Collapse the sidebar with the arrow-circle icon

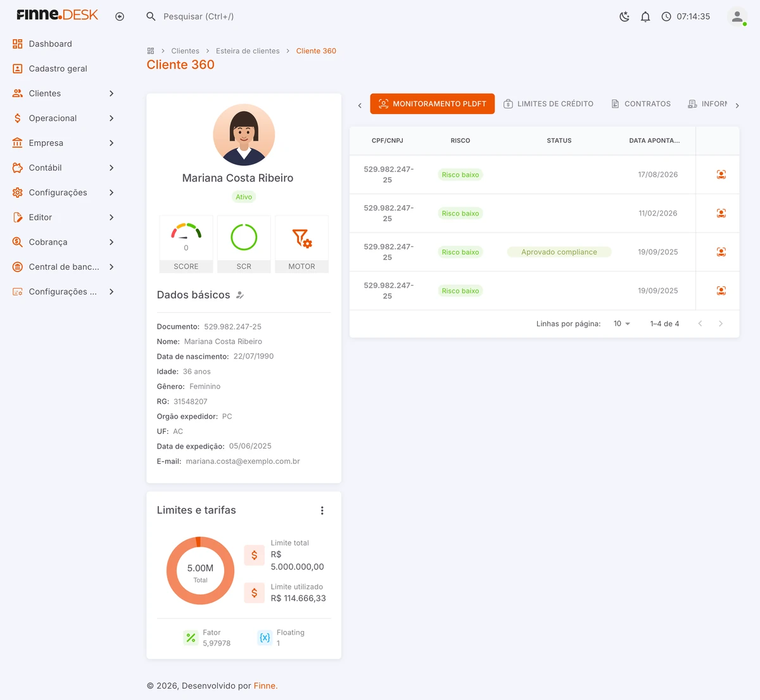(x=120, y=16)
